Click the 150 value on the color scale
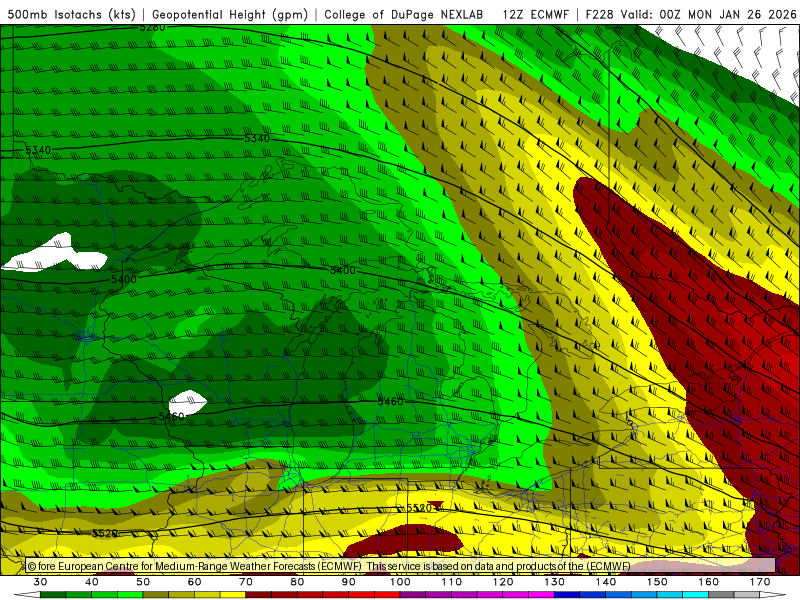800x600 pixels. point(657,582)
